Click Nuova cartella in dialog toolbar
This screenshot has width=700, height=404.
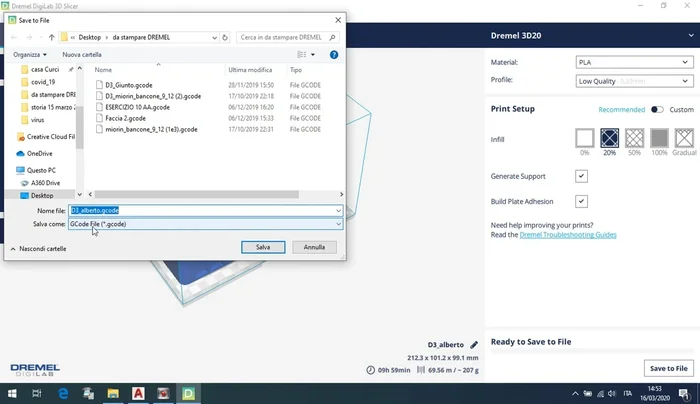coord(82,55)
